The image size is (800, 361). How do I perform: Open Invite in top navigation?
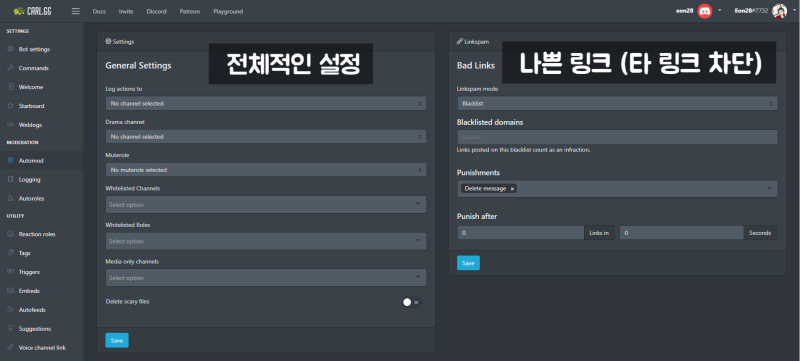point(126,11)
